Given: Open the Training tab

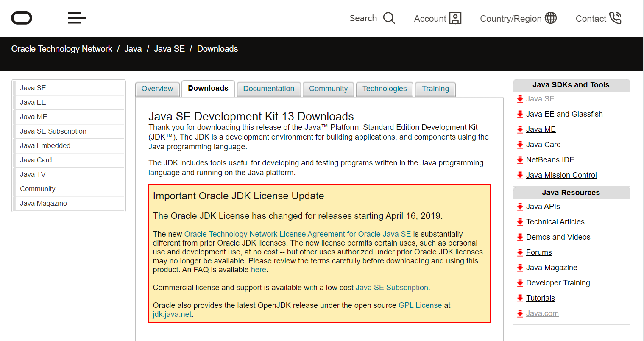Looking at the screenshot, I should coord(435,89).
